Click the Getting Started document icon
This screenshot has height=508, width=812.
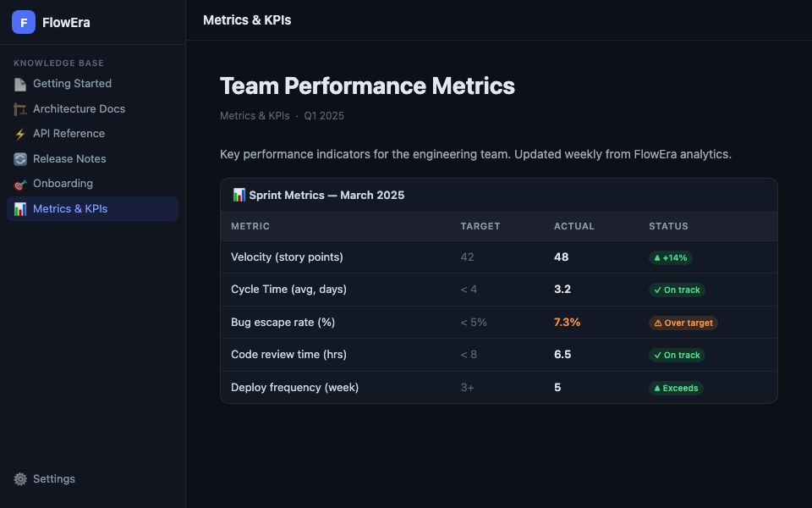20,84
